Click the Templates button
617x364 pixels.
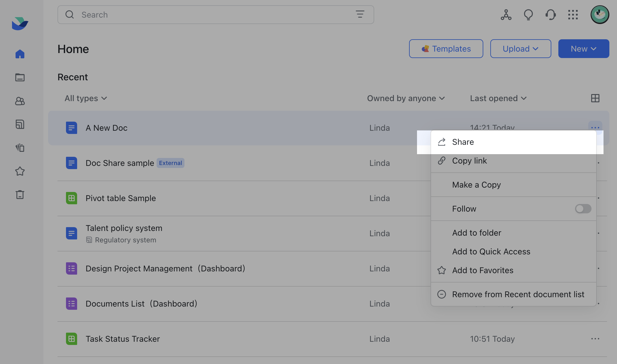coord(446,49)
